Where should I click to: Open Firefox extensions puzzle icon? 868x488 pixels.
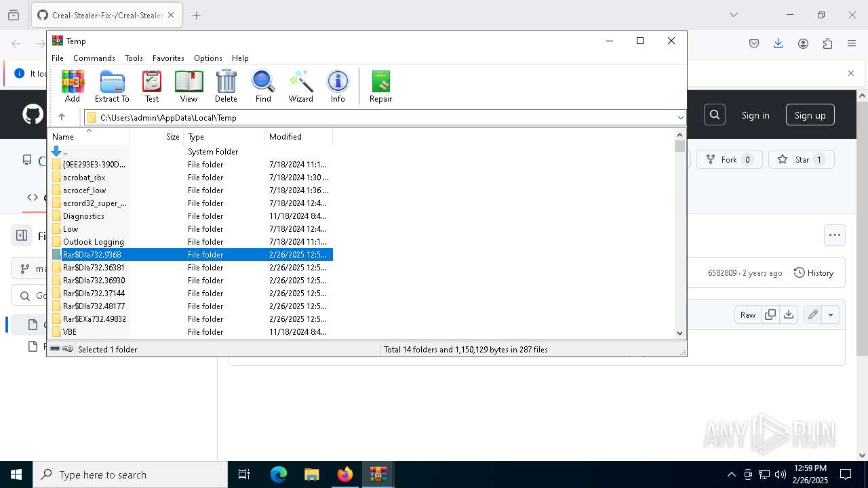coord(827,43)
